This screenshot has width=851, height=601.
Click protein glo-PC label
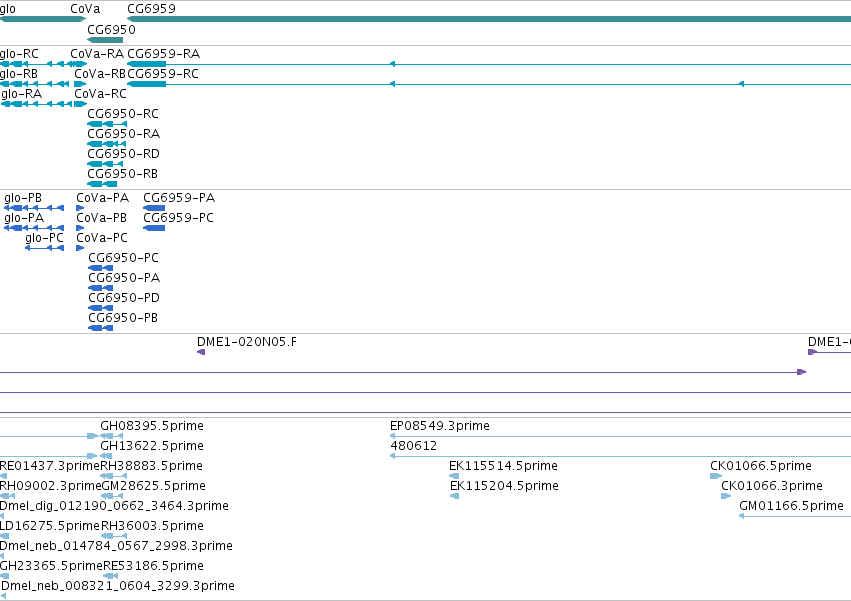click(x=45, y=238)
